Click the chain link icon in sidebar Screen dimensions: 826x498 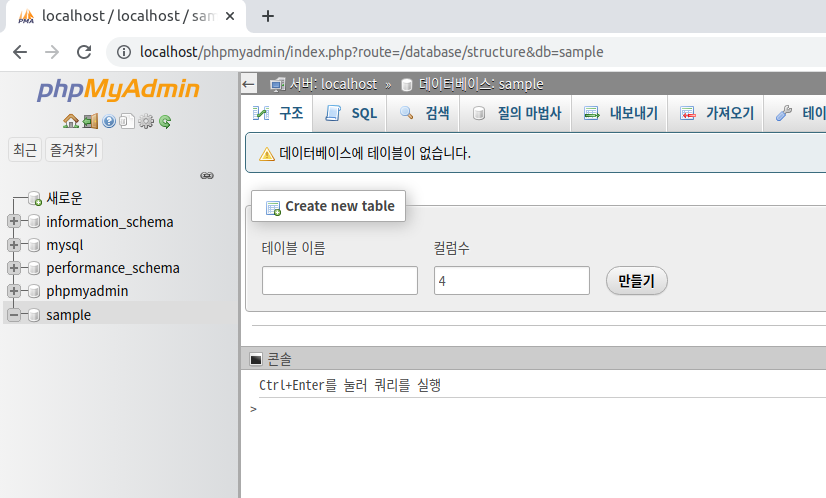tap(207, 175)
